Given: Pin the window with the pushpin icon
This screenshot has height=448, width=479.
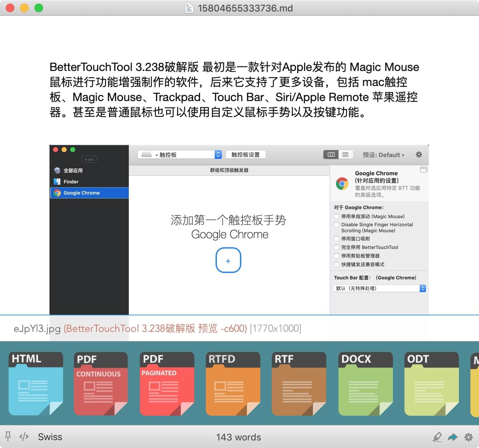Looking at the screenshot, I should (x=8, y=437).
